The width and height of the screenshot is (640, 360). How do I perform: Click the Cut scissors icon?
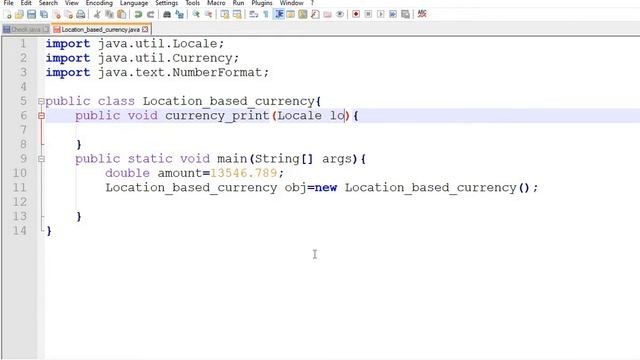pyautogui.click(x=97, y=15)
